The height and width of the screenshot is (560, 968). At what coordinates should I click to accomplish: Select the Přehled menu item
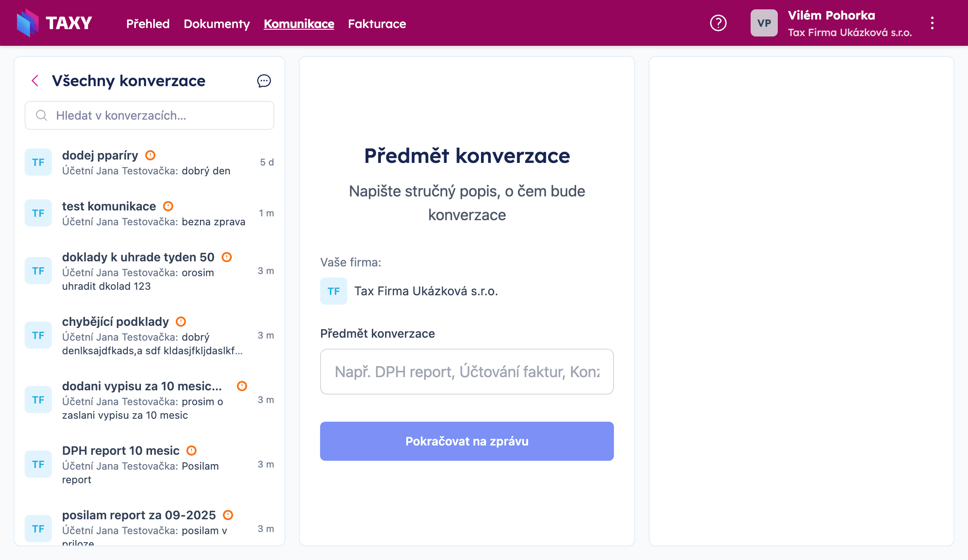pyautogui.click(x=148, y=24)
